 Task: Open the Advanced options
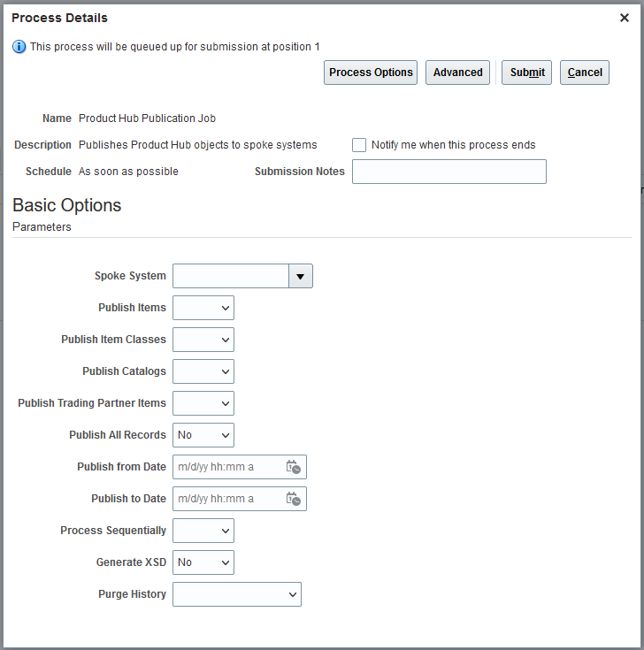[x=457, y=73]
